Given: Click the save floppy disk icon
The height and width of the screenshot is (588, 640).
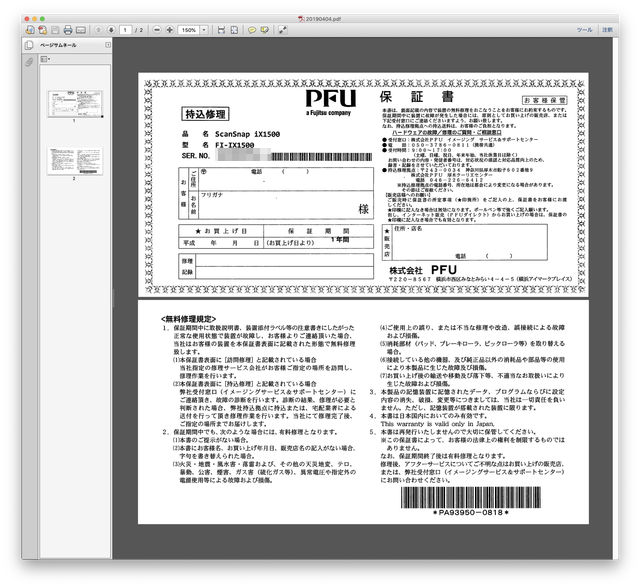Looking at the screenshot, I should [56, 30].
